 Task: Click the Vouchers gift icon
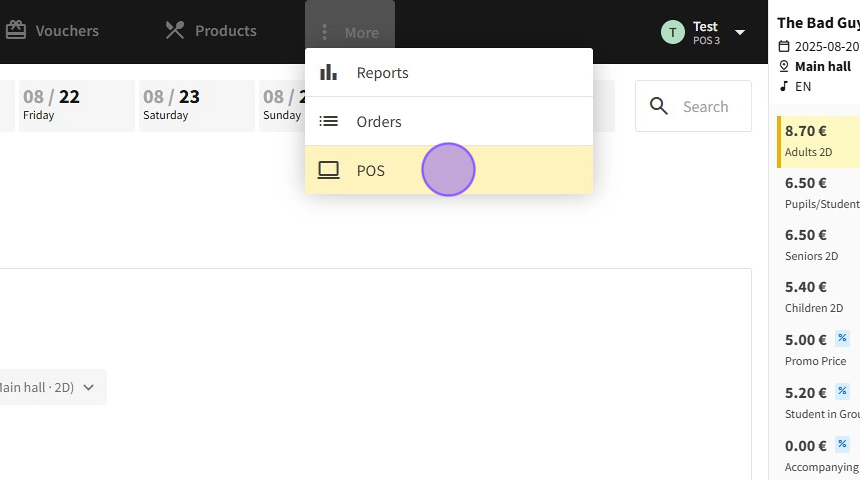click(x=16, y=31)
